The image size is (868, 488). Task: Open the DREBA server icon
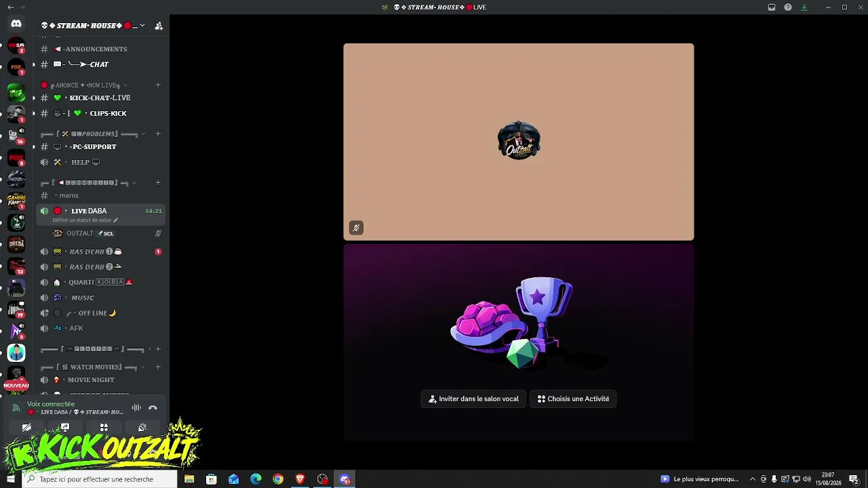click(16, 244)
